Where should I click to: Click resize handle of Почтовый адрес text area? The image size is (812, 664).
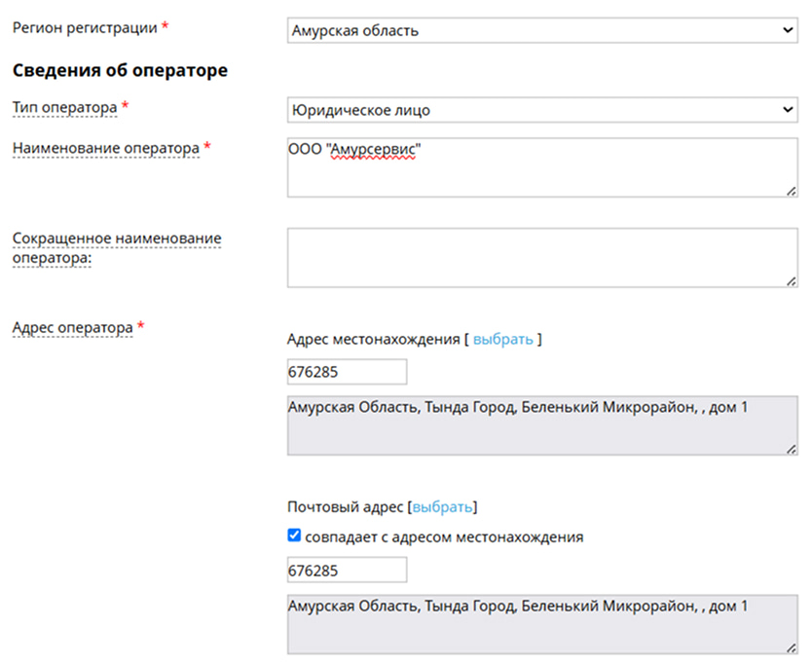792,648
